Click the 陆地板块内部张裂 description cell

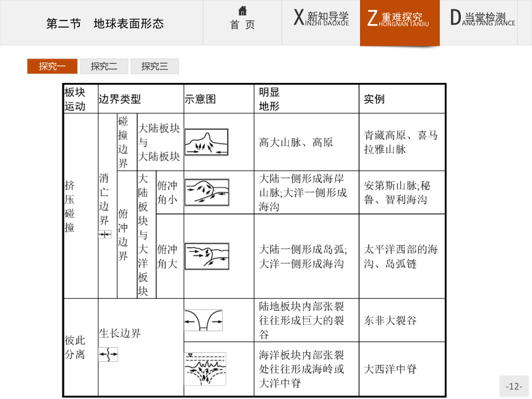point(306,320)
